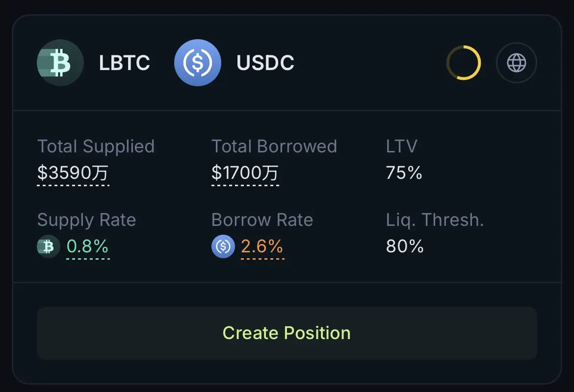Viewport: 574px width, 392px height.
Task: Click the USDC token name label
Action: pyautogui.click(x=265, y=63)
